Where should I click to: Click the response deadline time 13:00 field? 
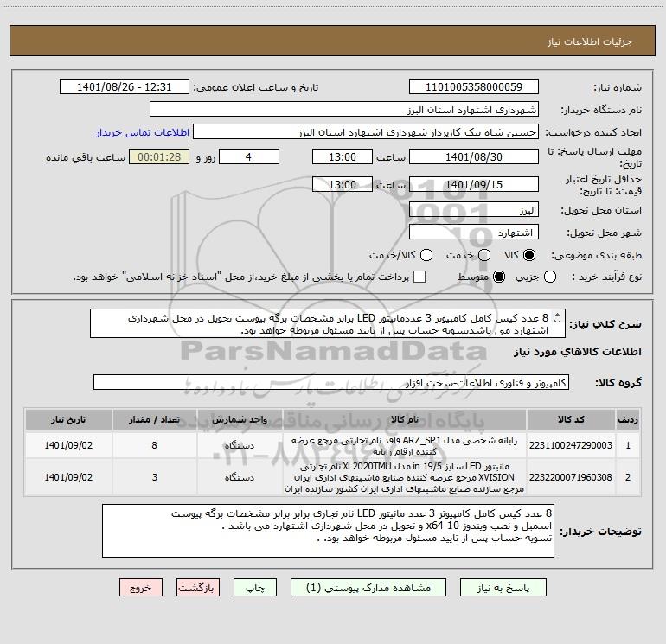tap(343, 156)
